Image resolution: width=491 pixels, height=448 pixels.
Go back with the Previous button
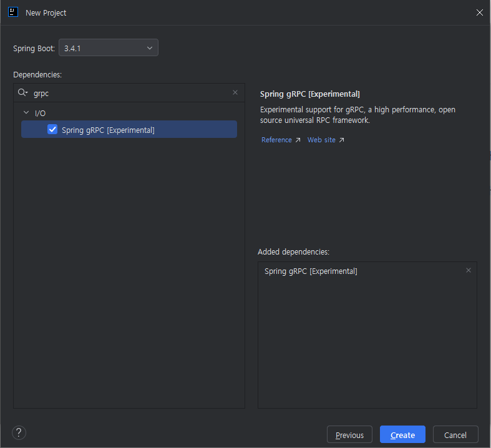pos(349,434)
